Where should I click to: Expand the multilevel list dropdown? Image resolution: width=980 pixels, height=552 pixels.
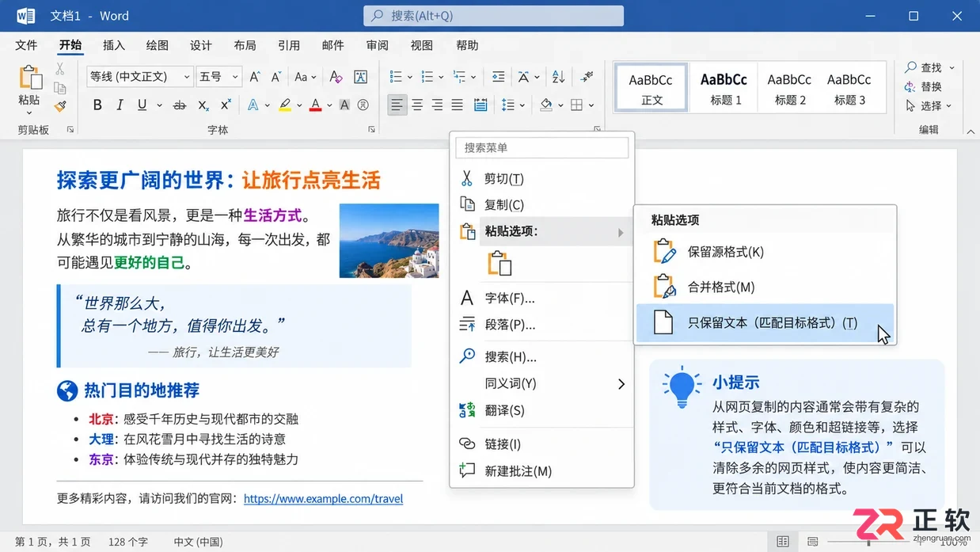[473, 77]
